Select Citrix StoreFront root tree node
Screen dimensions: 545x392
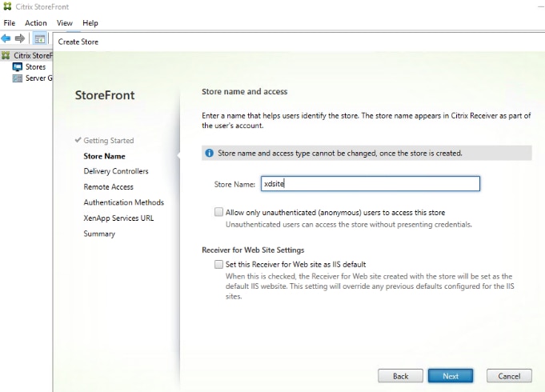point(33,55)
